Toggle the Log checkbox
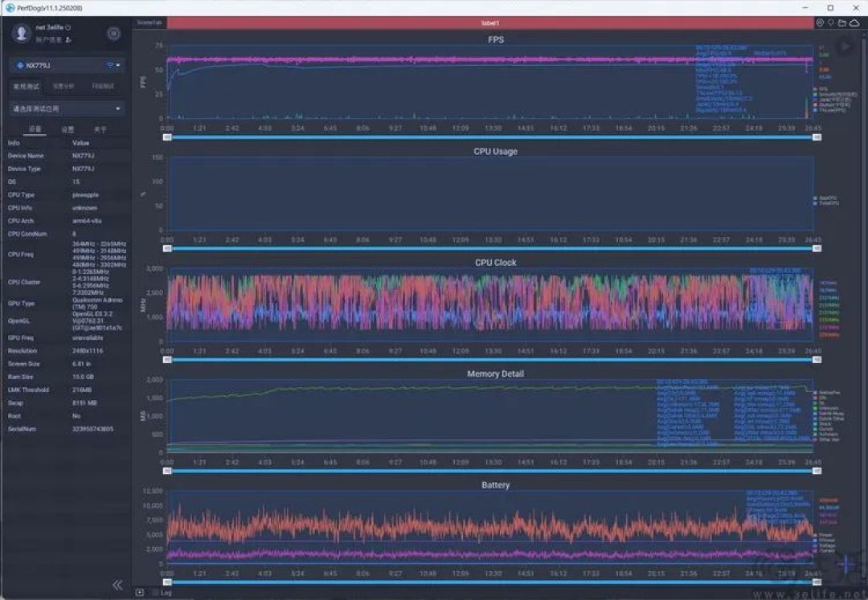This screenshot has height=600, width=868. (x=156, y=593)
